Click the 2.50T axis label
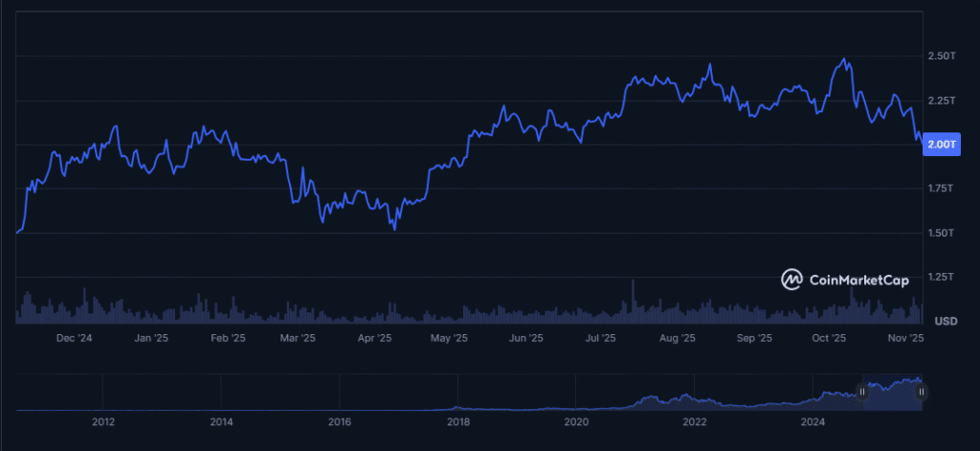The width and height of the screenshot is (980, 451). tap(943, 56)
